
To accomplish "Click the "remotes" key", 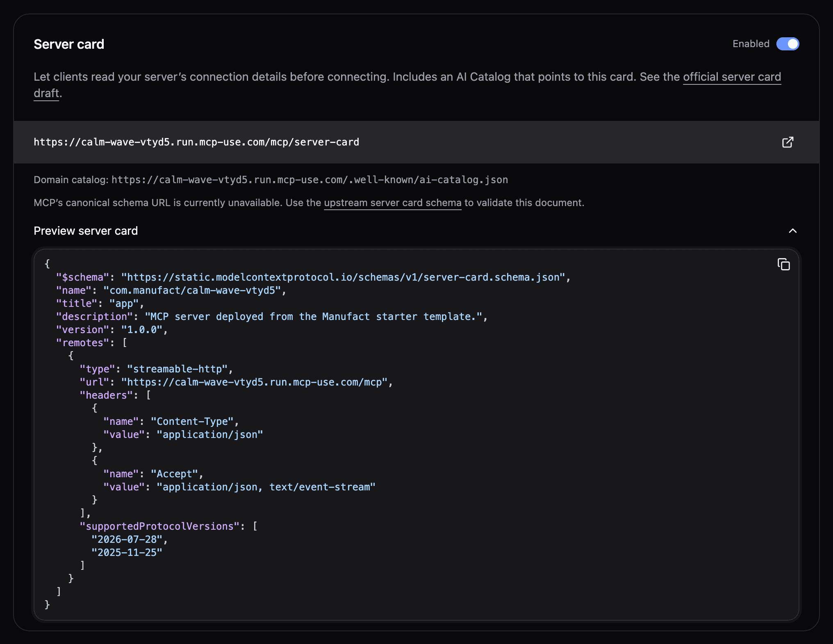I will coord(82,343).
